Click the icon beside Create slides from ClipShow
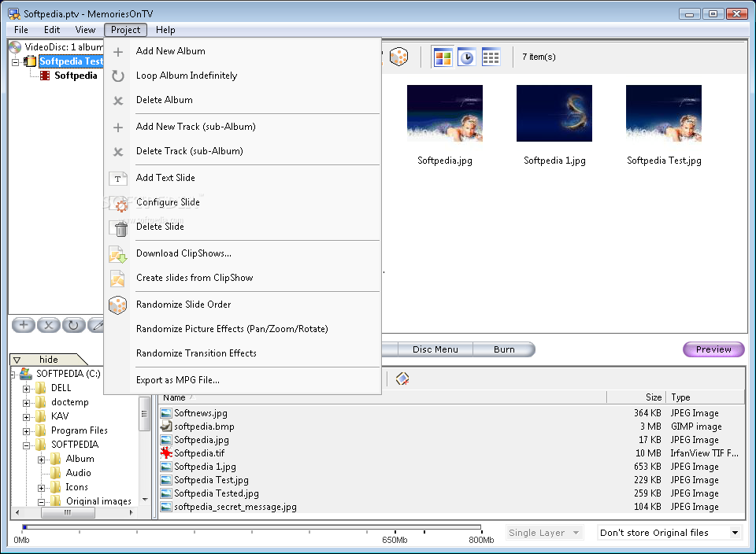This screenshot has height=554, width=756. [x=117, y=279]
